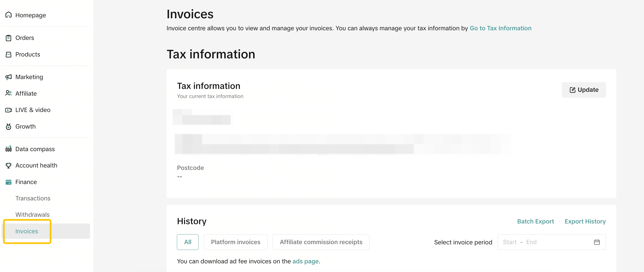The image size is (644, 272).
Task: Click Batch Export link
Action: point(535,221)
